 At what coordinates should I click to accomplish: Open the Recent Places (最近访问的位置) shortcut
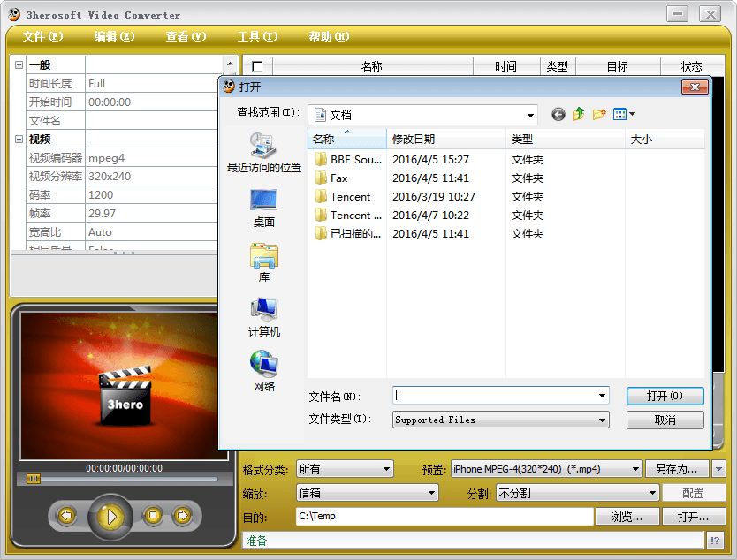point(263,153)
